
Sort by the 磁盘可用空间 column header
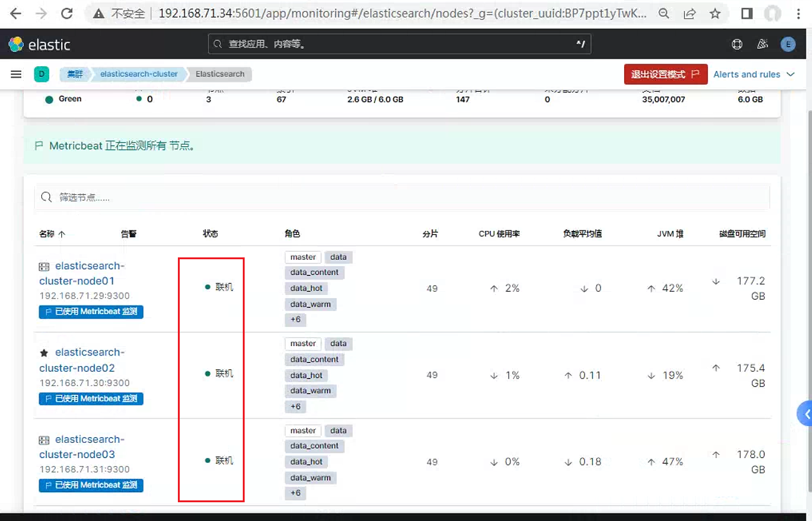pyautogui.click(x=743, y=234)
